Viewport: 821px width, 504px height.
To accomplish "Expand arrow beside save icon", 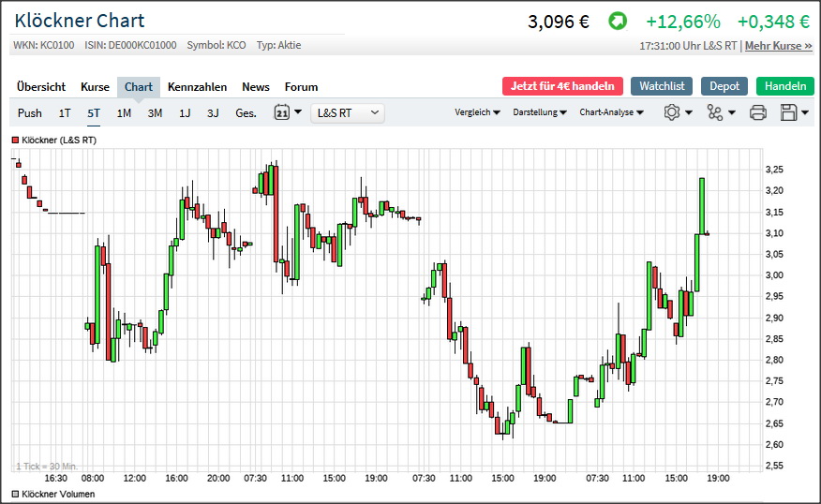I will tap(805, 112).
